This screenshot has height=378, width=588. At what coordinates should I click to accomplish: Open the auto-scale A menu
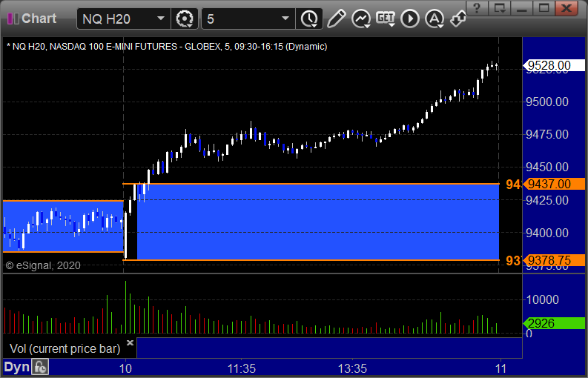[435, 19]
